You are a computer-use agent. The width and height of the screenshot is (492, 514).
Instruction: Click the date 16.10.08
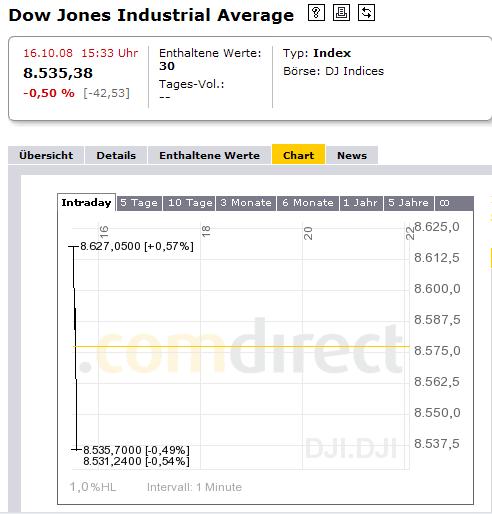pos(48,53)
